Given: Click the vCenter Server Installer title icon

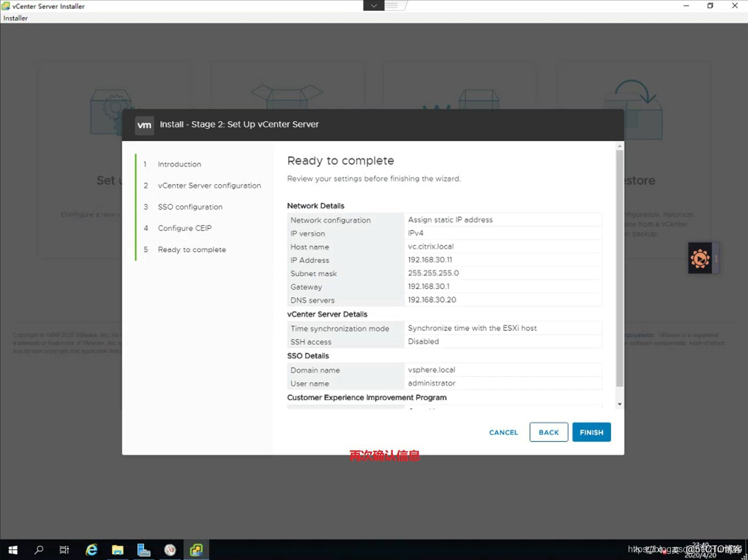Looking at the screenshot, I should pos(6,6).
